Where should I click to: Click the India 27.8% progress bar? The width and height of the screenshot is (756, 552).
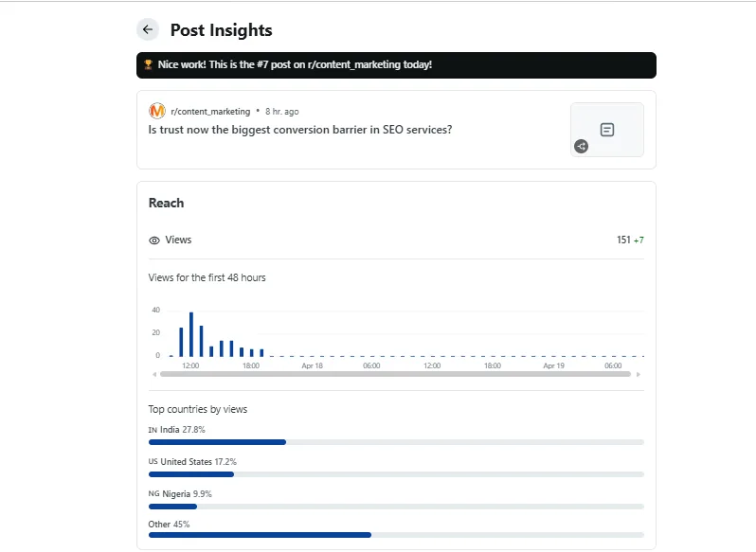(x=217, y=442)
